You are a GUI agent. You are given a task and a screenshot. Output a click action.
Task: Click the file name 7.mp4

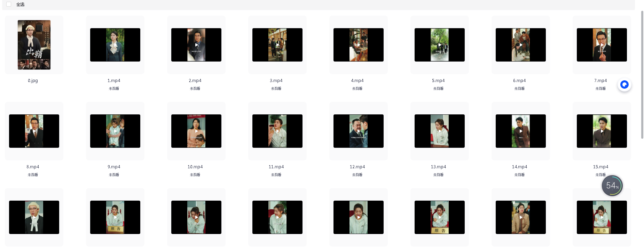[x=600, y=81]
